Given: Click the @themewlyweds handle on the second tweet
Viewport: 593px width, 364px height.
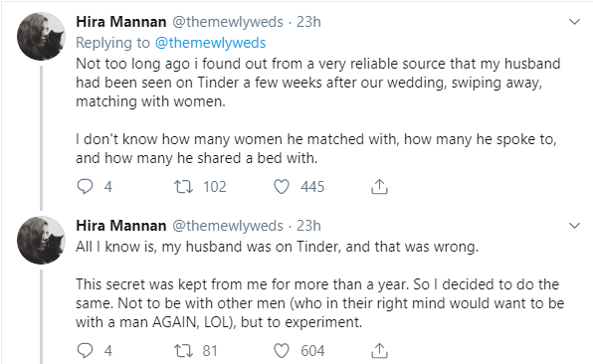Looking at the screenshot, I should tap(228, 226).
